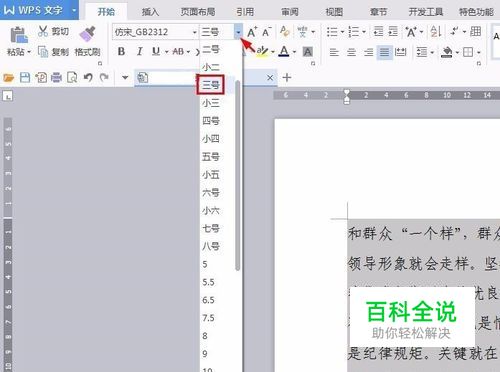Open the quick access toolbar customize arrow

125,78
